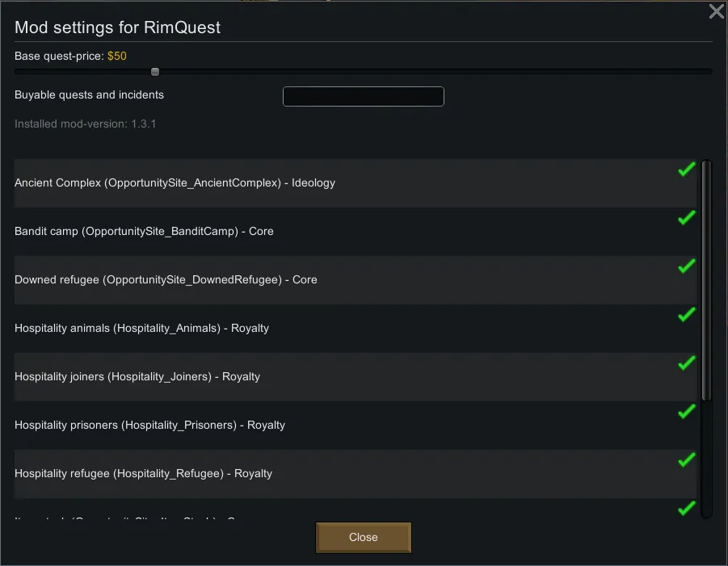Click the buyable quests search field
The width and height of the screenshot is (728, 566).
364,96
